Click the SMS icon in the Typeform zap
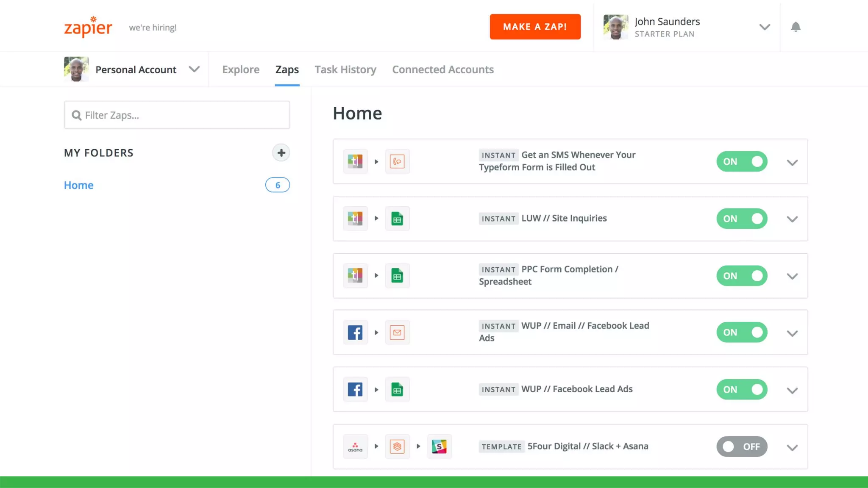The width and height of the screenshot is (868, 488). tap(397, 161)
